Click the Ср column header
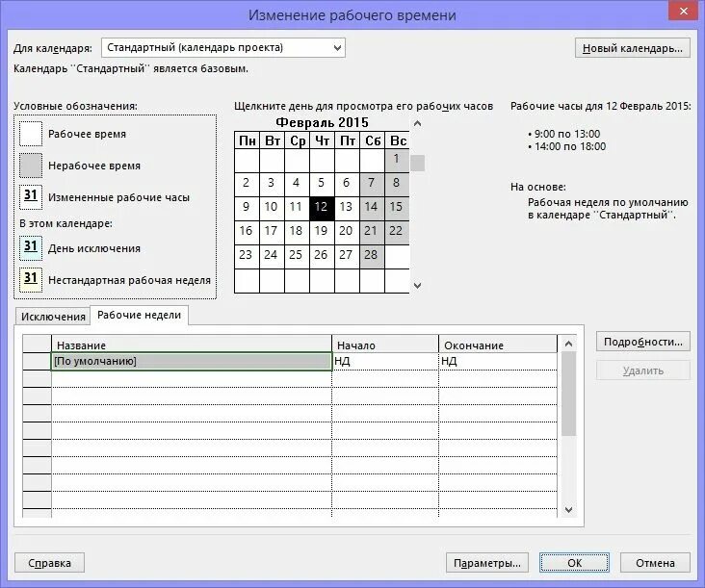The height and width of the screenshot is (588, 705). click(x=298, y=141)
